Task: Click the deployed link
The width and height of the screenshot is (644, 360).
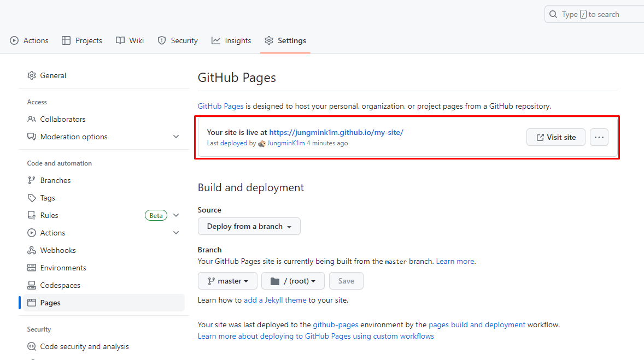Action: click(233, 143)
